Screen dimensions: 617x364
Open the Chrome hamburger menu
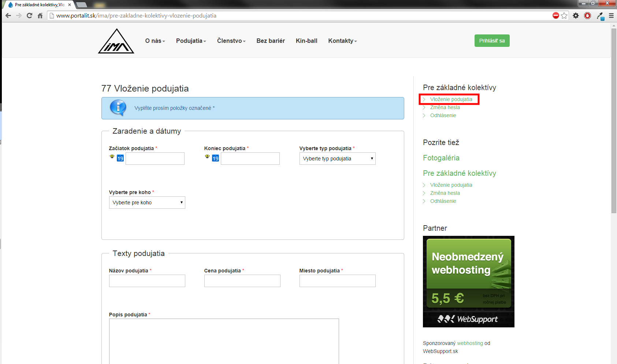[x=611, y=15]
